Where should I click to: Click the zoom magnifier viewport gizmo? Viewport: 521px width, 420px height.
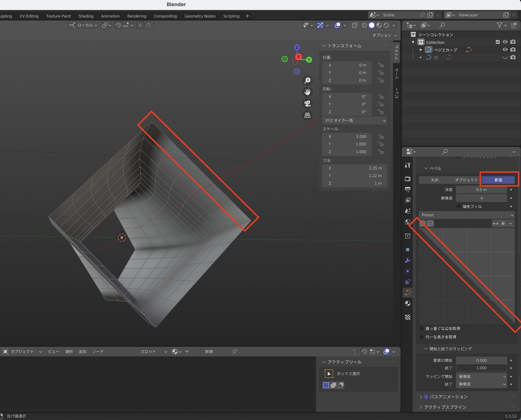[307, 80]
